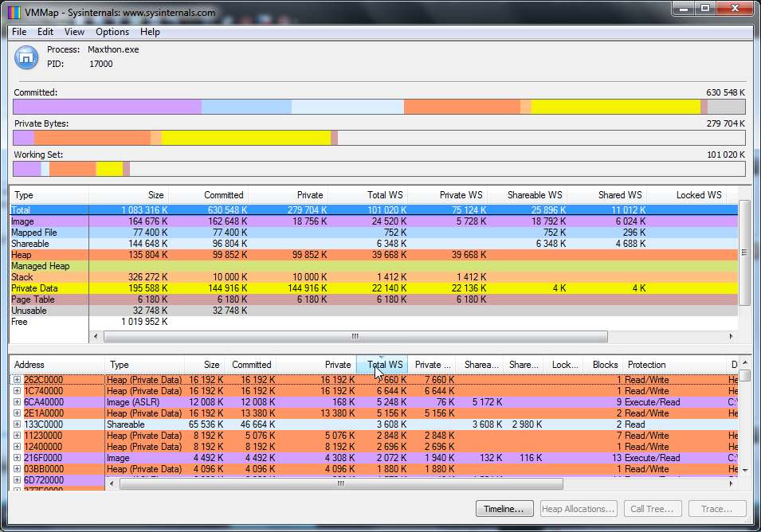The height and width of the screenshot is (532, 761).
Task: Sort details by Total WS column
Action: (384, 365)
